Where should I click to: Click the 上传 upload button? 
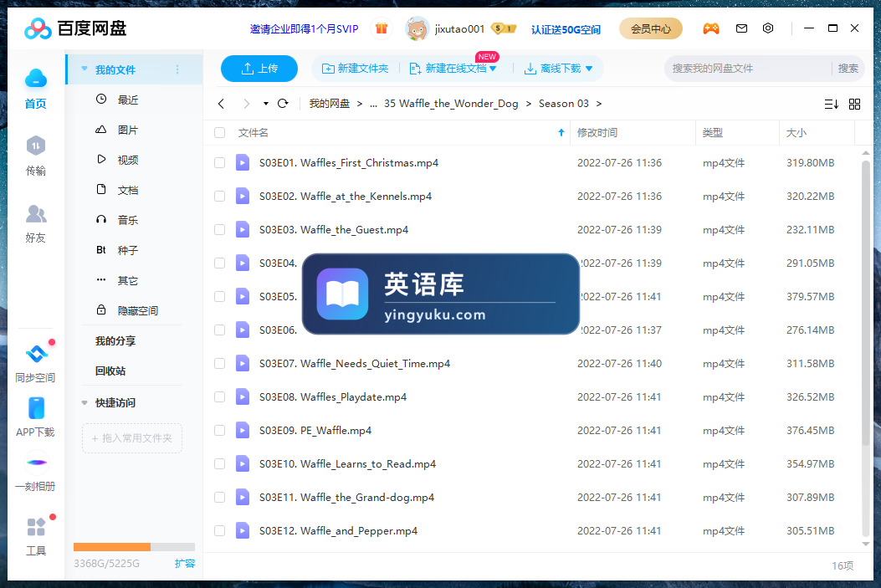pos(259,69)
